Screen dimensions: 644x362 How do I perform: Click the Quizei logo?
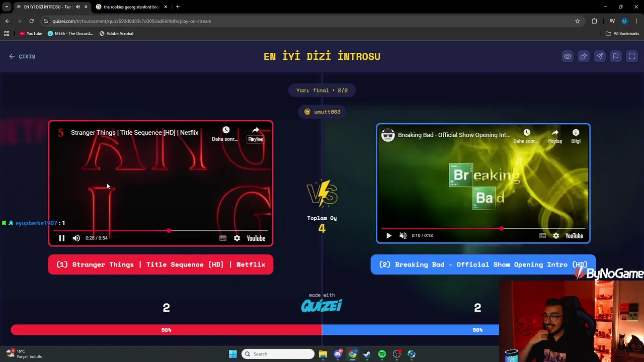(321, 305)
